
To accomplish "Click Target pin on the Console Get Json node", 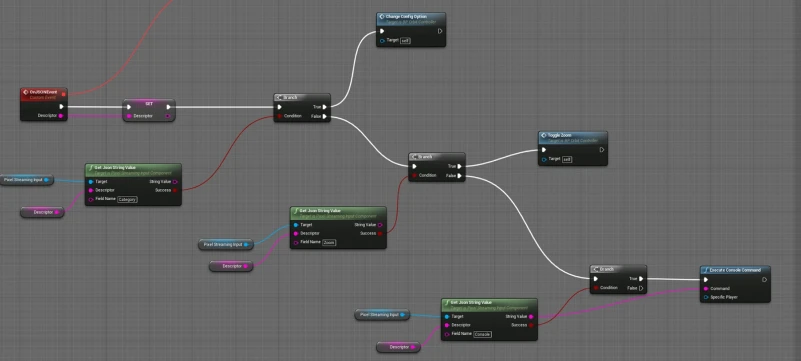I will 447,317.
